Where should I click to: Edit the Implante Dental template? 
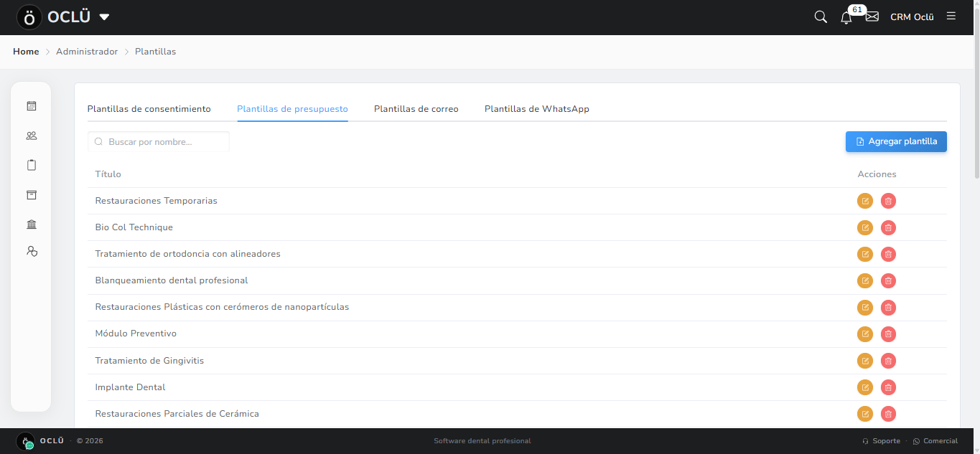click(865, 387)
